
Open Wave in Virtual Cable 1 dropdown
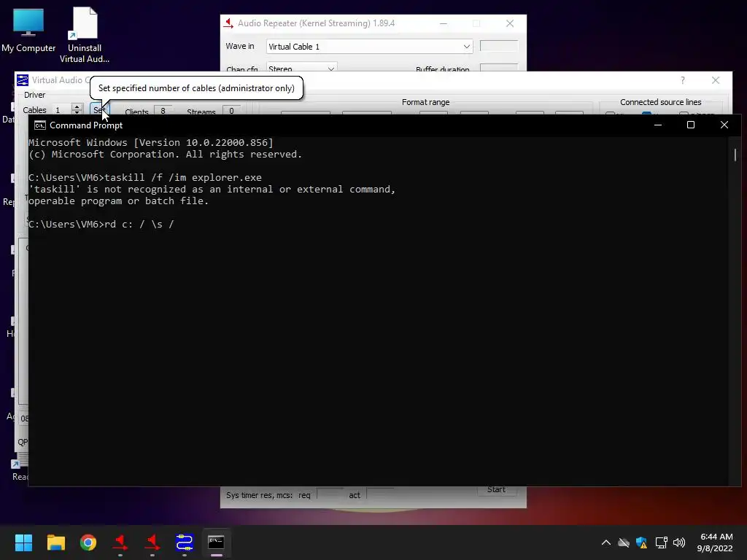[x=369, y=46]
